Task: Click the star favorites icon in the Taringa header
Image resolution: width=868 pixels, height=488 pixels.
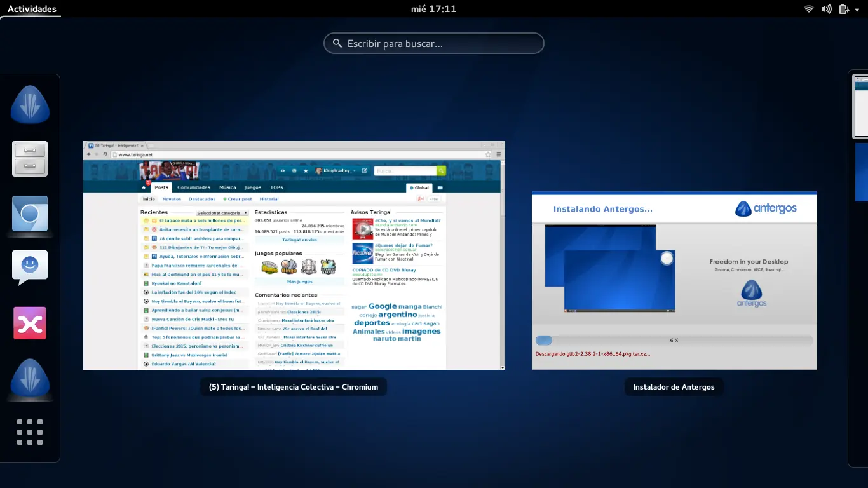Action: tap(305, 170)
